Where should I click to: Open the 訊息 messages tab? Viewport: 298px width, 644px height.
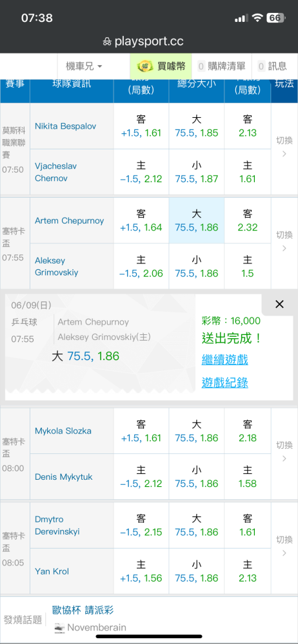272,66
